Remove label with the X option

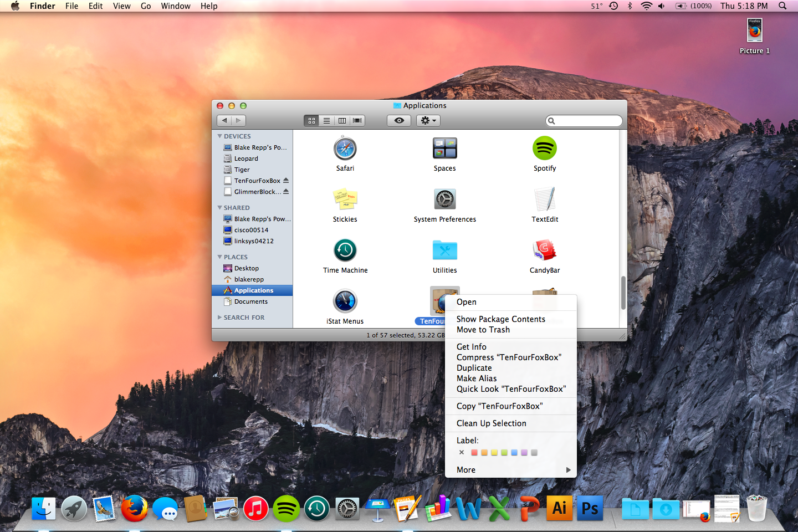(462, 453)
